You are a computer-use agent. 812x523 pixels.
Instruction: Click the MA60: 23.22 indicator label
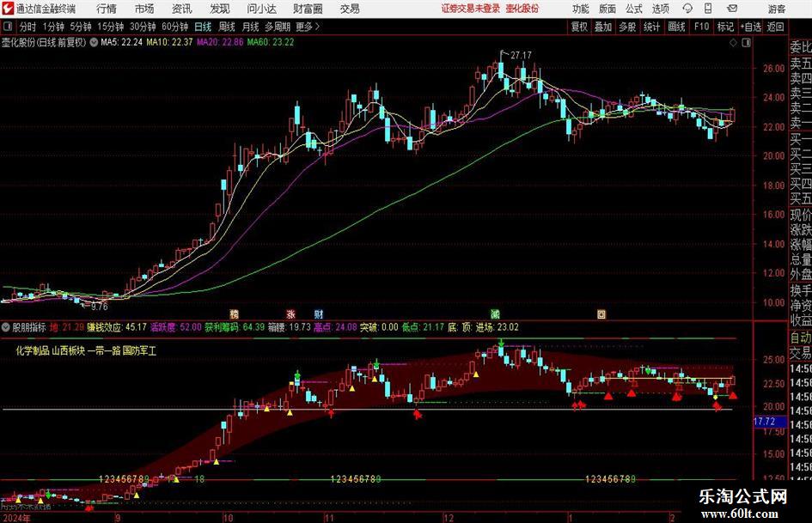[271, 42]
